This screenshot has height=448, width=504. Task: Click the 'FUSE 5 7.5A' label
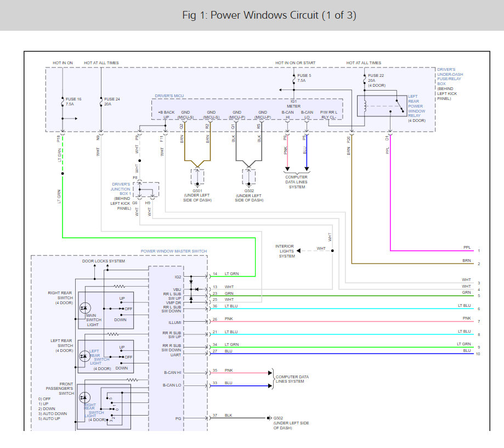pyautogui.click(x=304, y=78)
